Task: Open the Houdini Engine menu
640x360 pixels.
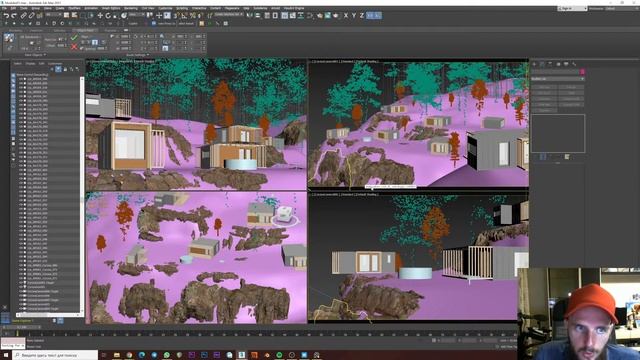Action: [x=294, y=8]
